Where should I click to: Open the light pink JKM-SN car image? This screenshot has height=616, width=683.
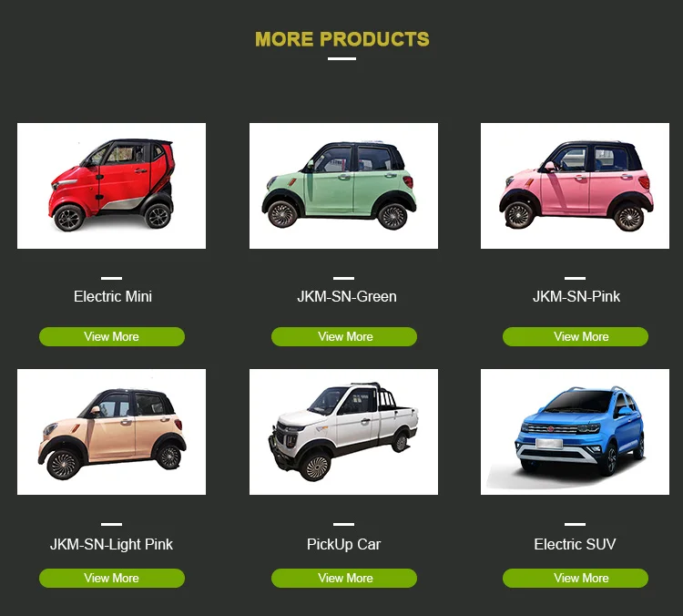point(111,432)
